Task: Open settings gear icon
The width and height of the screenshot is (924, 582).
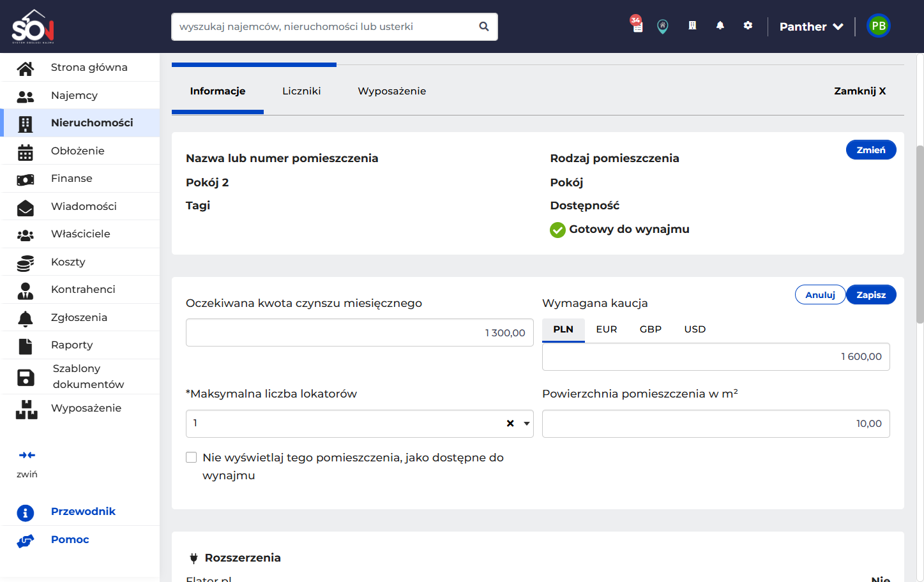Action: click(748, 26)
